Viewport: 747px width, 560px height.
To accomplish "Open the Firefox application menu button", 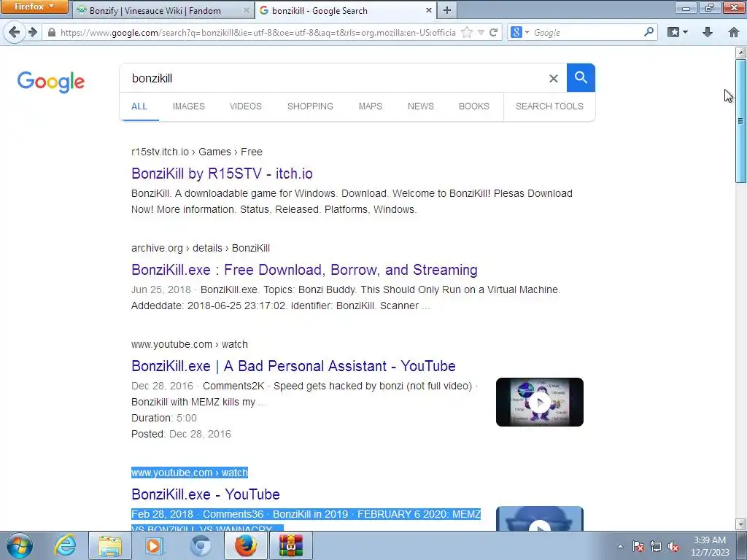I will pos(34,7).
